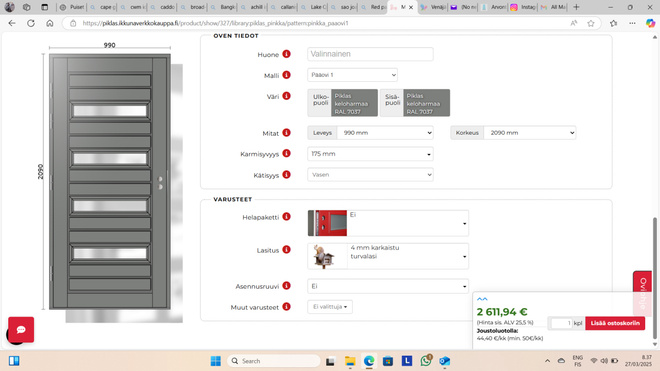The image size is (660, 371).
Task: Click the info icon next to Väri
Action: click(287, 96)
